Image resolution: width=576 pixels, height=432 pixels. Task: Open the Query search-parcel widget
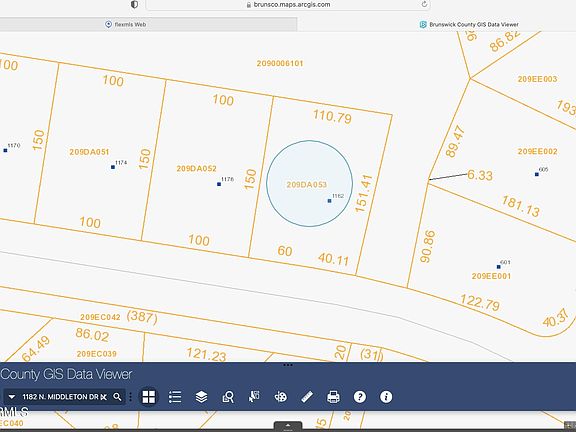pos(228,397)
